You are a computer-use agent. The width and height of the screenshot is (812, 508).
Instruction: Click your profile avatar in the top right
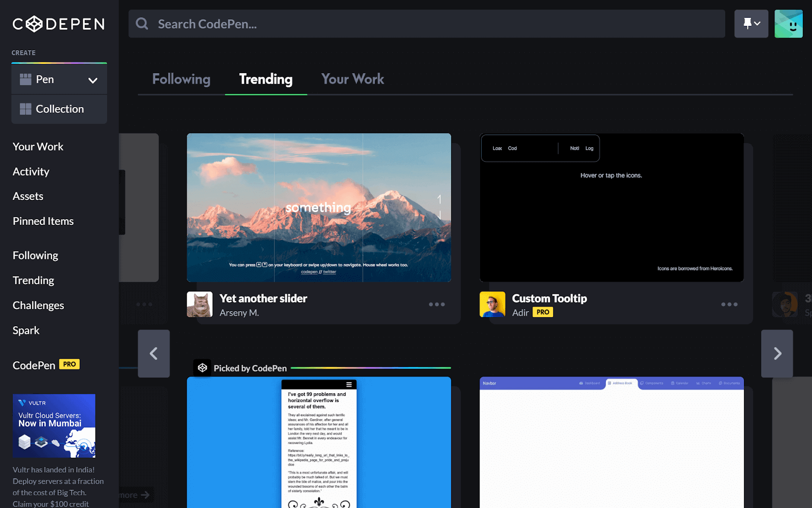[788, 23]
